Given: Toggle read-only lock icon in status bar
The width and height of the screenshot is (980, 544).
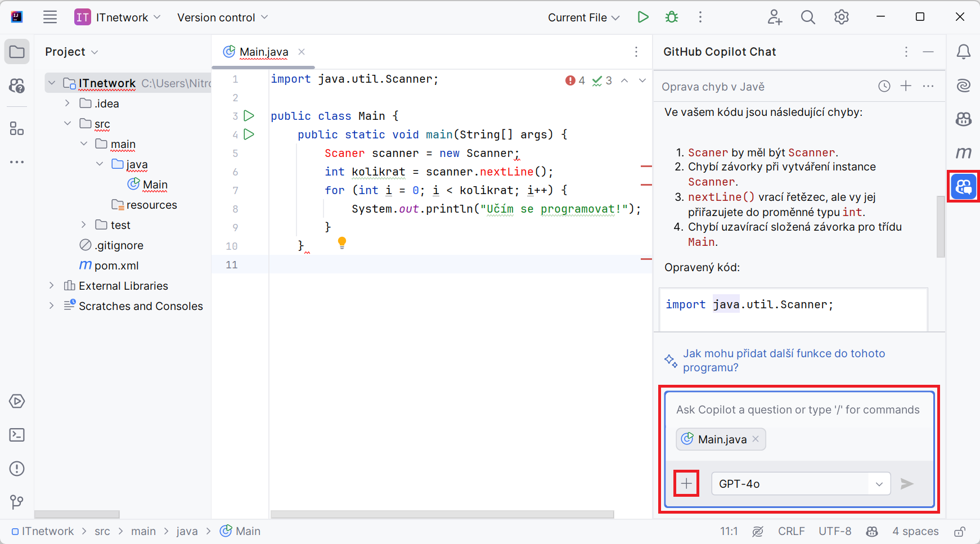Looking at the screenshot, I should [960, 532].
